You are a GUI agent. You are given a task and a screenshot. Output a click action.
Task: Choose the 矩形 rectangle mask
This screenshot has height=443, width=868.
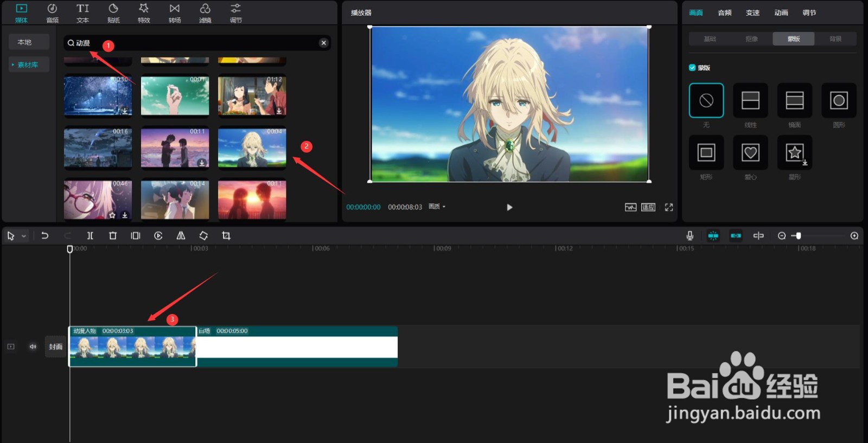[x=706, y=152]
